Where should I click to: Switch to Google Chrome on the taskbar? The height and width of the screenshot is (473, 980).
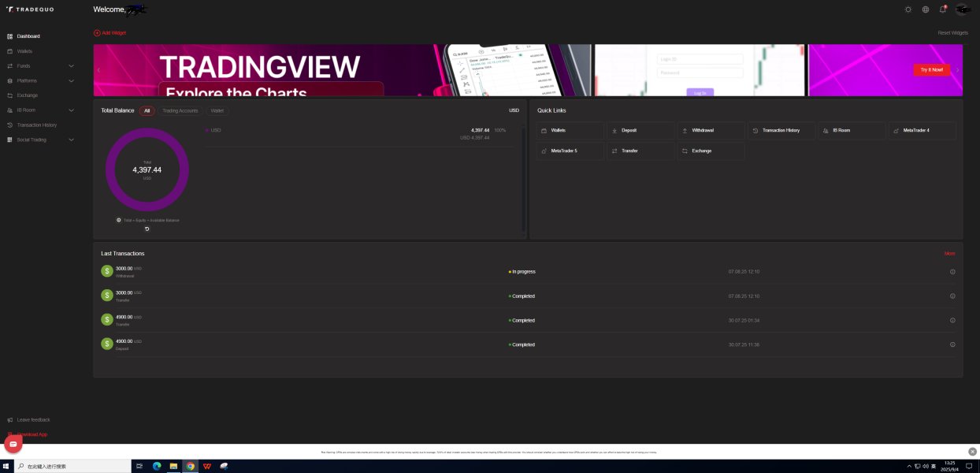tap(190, 466)
